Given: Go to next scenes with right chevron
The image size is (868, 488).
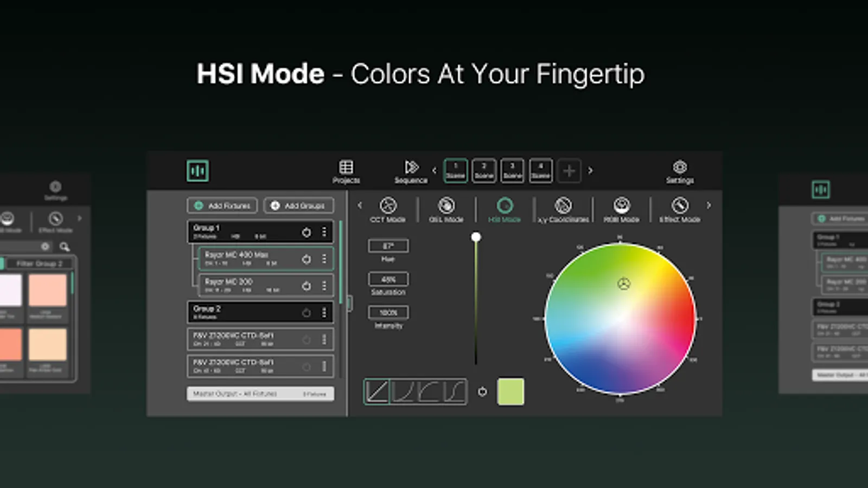Looking at the screenshot, I should point(590,170).
